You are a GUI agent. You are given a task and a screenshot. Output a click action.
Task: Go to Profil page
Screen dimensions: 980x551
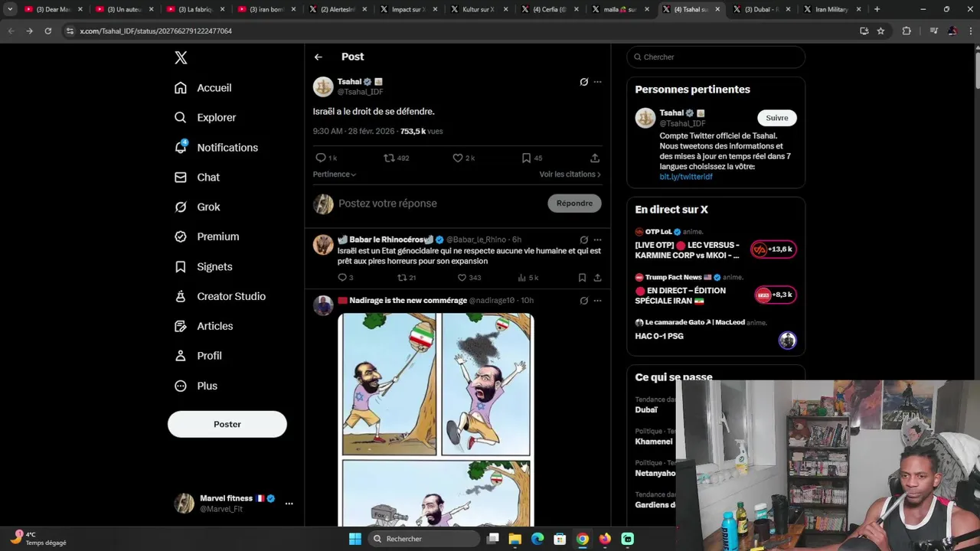tap(198, 356)
